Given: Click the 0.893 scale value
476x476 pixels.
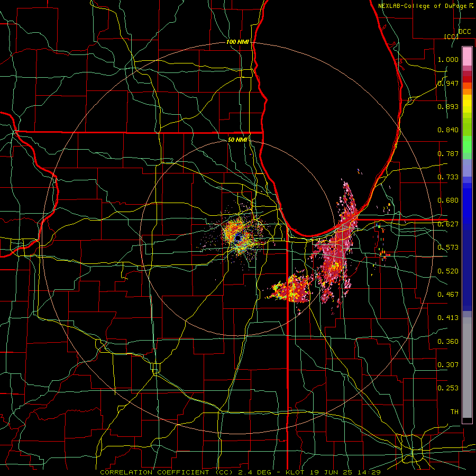Looking at the screenshot, I should [448, 106].
